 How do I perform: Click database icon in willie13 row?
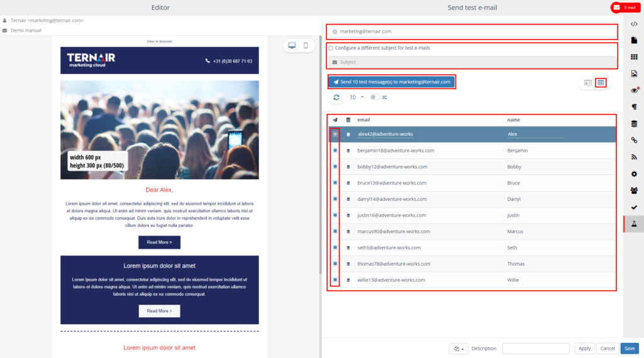[x=348, y=280]
